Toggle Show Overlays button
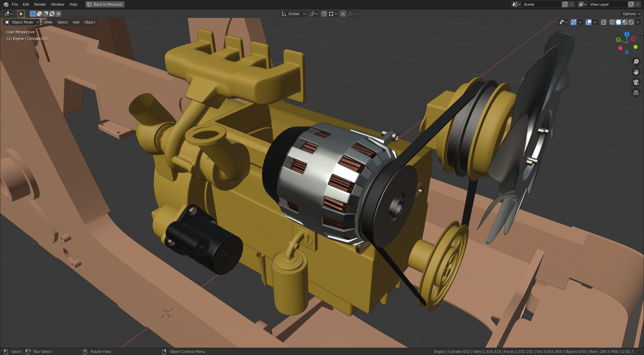The width and height of the screenshot is (644, 355). click(x=589, y=22)
